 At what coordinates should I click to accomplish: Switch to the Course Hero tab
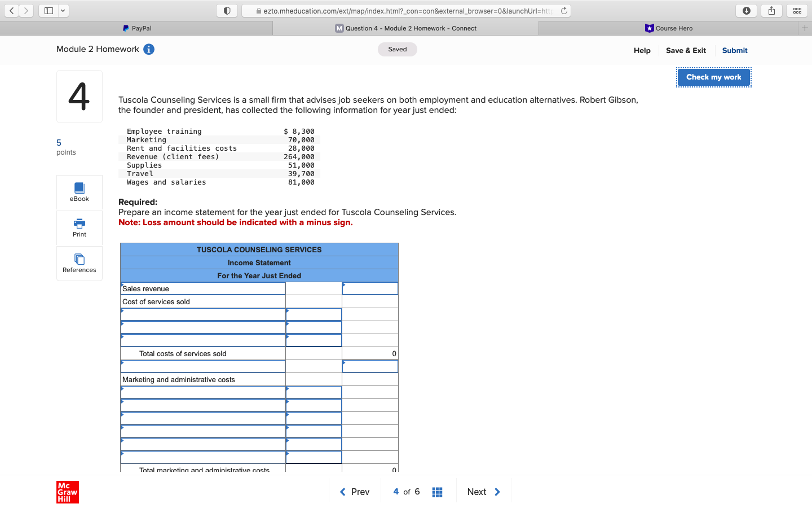(x=669, y=28)
